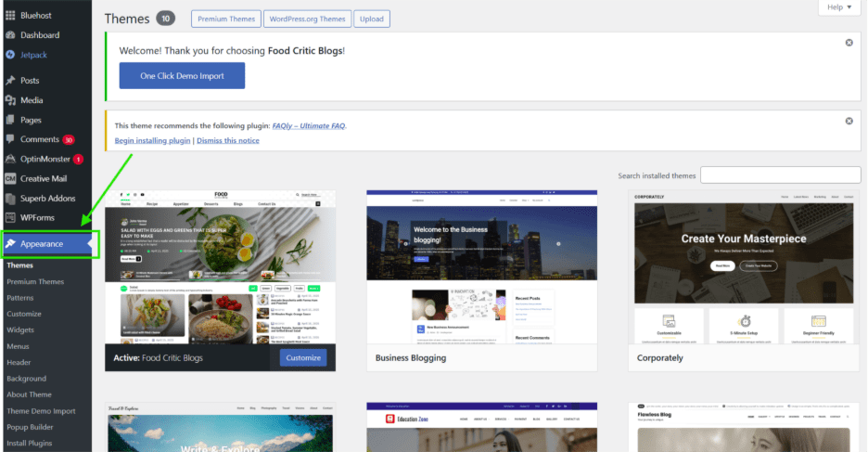Open the Comments menu label
868x452 pixels.
(40, 139)
